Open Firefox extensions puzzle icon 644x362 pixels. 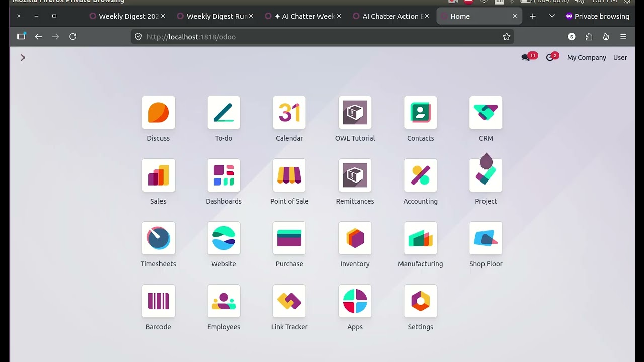click(x=589, y=37)
